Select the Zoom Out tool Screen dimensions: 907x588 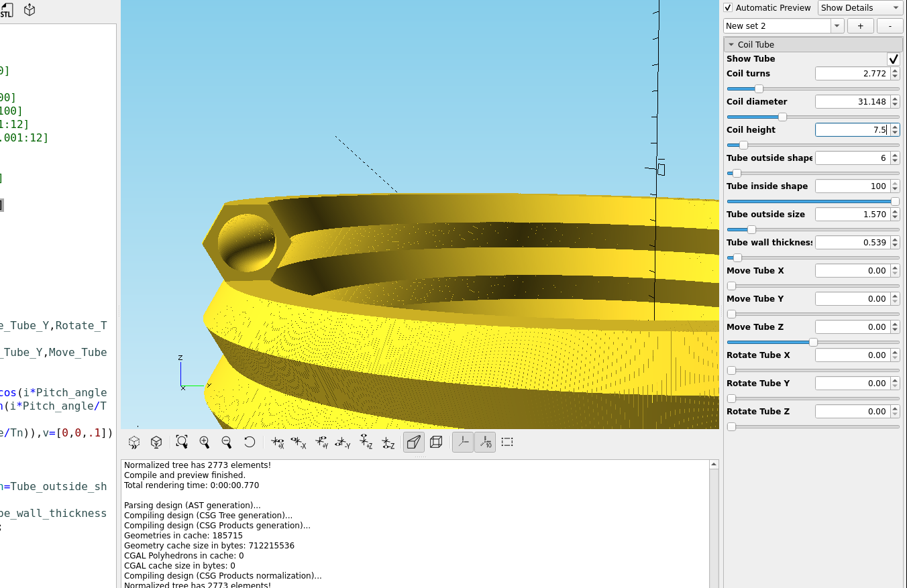(227, 442)
